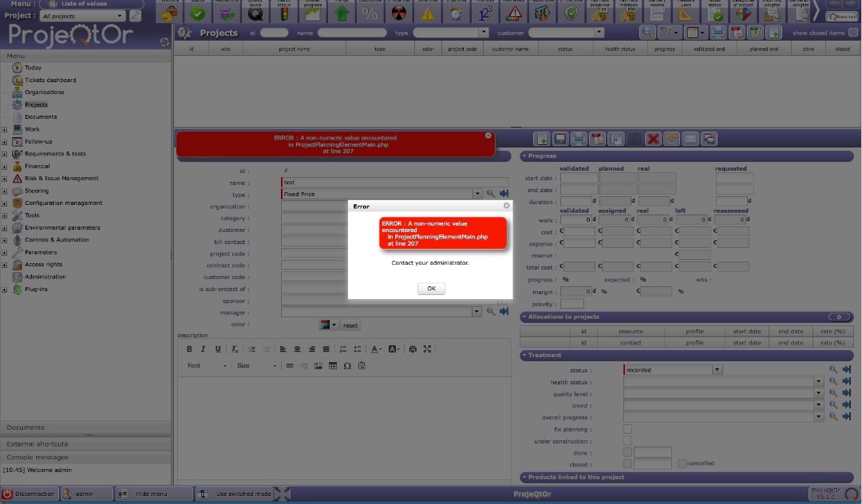This screenshot has width=862, height=504.
Task: Select Organizations in the left menu
Action: [x=44, y=93]
